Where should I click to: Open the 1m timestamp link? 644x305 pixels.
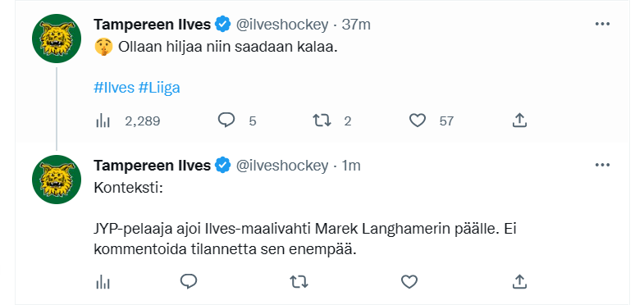[x=351, y=166]
